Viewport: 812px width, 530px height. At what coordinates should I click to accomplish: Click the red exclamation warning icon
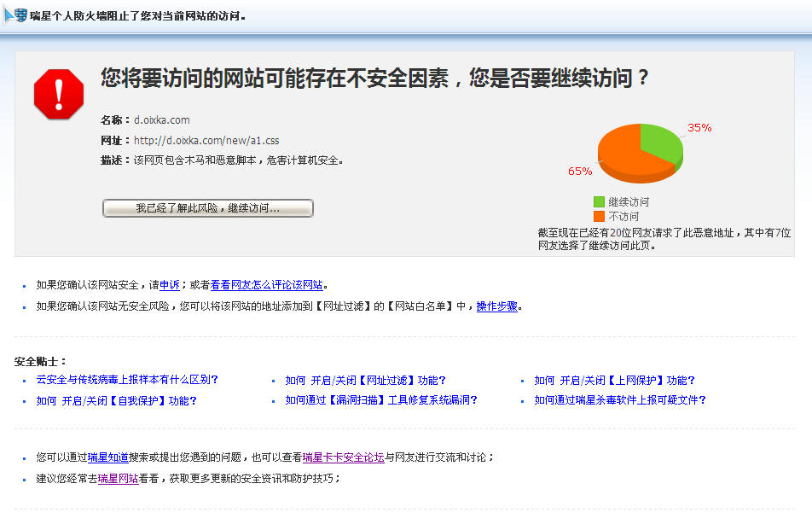(x=59, y=94)
